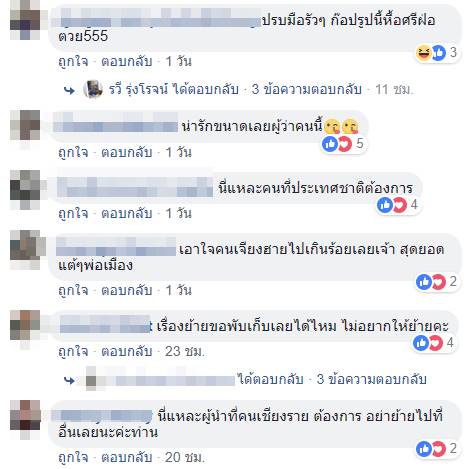Click the laughing reaction emoji on the first comment
The height and width of the screenshot is (469, 464).
point(423,53)
